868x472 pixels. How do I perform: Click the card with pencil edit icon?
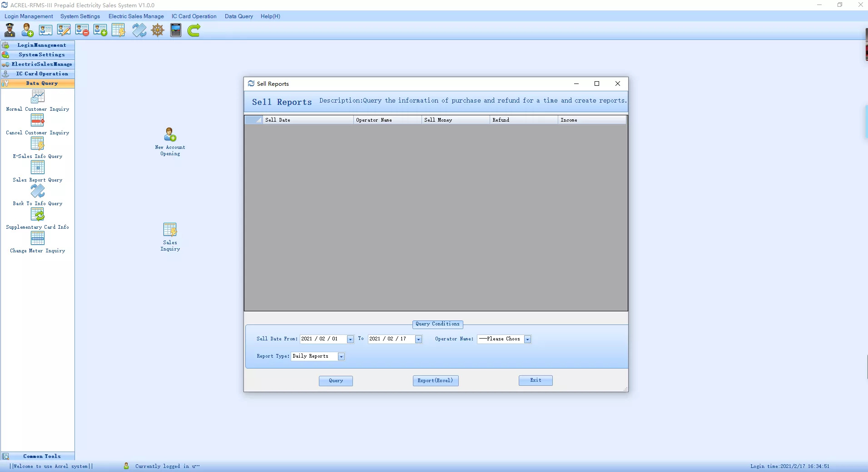(64, 30)
